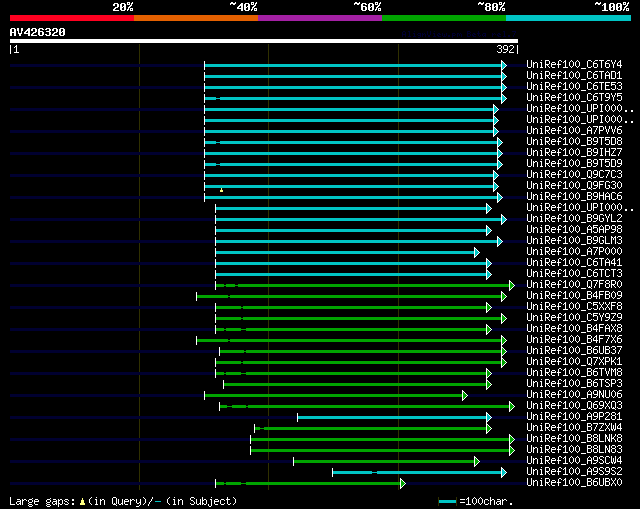Select hit label UniRef100_B6UBX0
The image size is (640, 509).
pyautogui.click(x=574, y=483)
